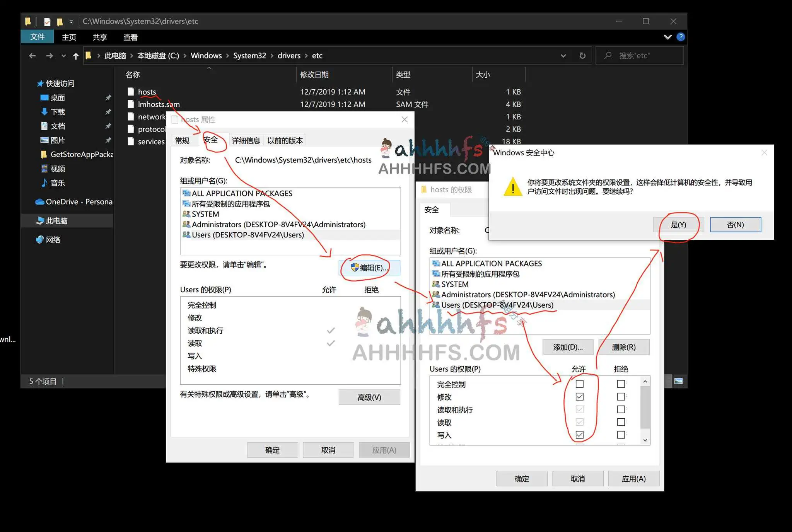Click the refresh icon in the address bar
This screenshot has width=792, height=532.
pos(582,55)
